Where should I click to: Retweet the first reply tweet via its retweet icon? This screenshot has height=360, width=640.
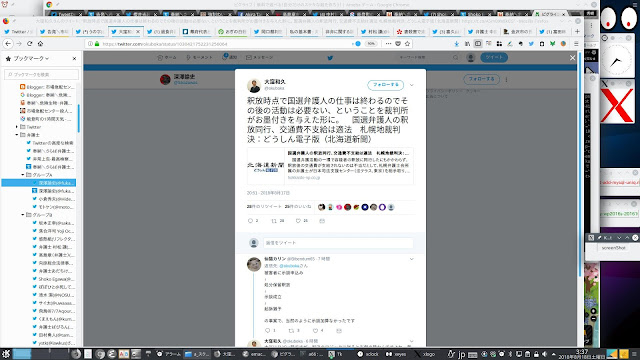click(x=291, y=331)
